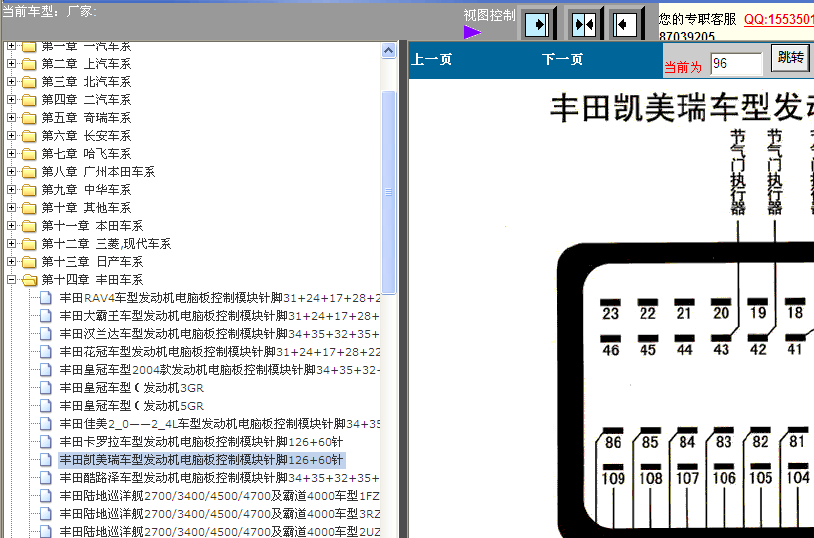Click document icon of 丰田汉兰达车型 entry
This screenshot has height=538, width=814.
tap(46, 333)
